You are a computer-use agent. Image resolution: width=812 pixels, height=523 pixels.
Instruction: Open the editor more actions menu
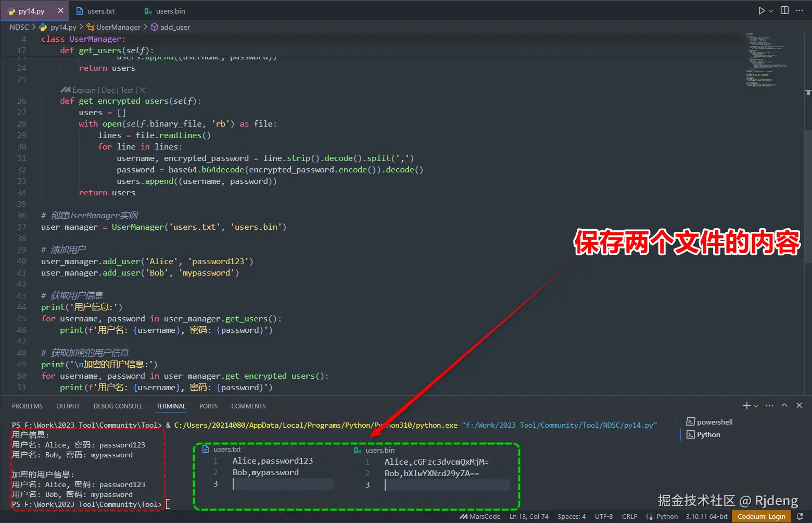pyautogui.click(x=800, y=10)
